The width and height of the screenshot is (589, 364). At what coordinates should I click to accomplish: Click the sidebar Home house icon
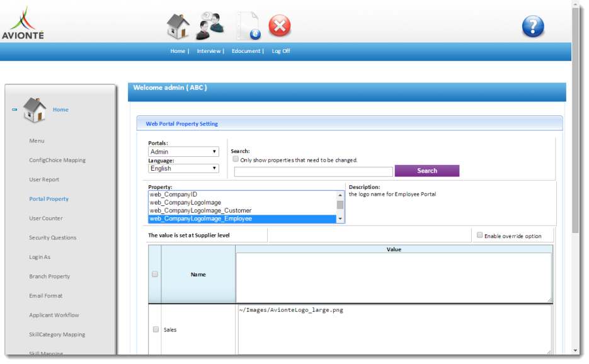pos(35,110)
